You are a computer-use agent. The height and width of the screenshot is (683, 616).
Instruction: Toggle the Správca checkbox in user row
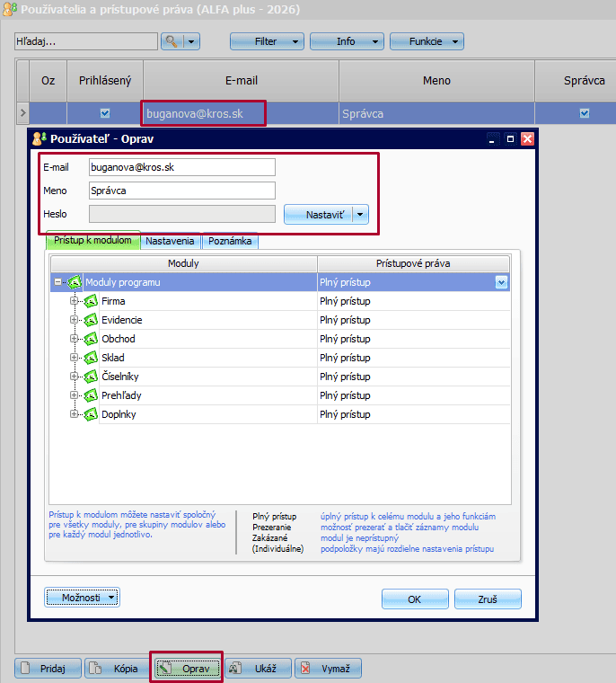[x=585, y=113]
